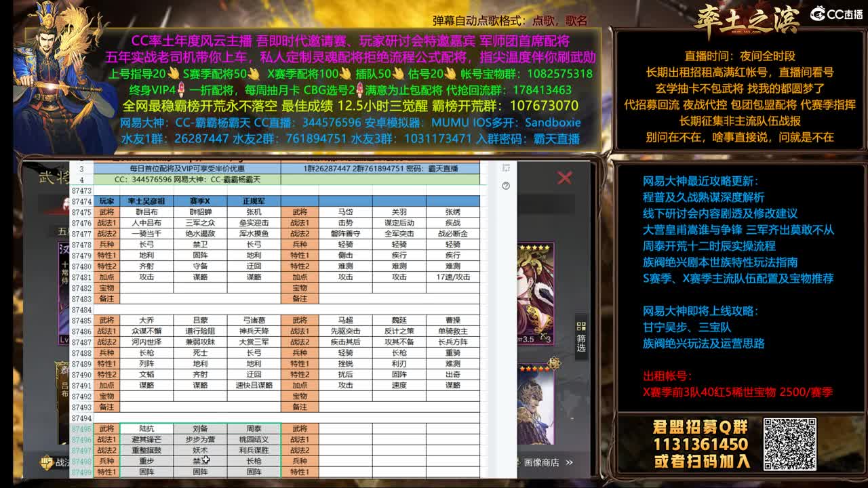Select the cell containing 刘备
Image resolution: width=868 pixels, height=488 pixels.
click(x=200, y=429)
